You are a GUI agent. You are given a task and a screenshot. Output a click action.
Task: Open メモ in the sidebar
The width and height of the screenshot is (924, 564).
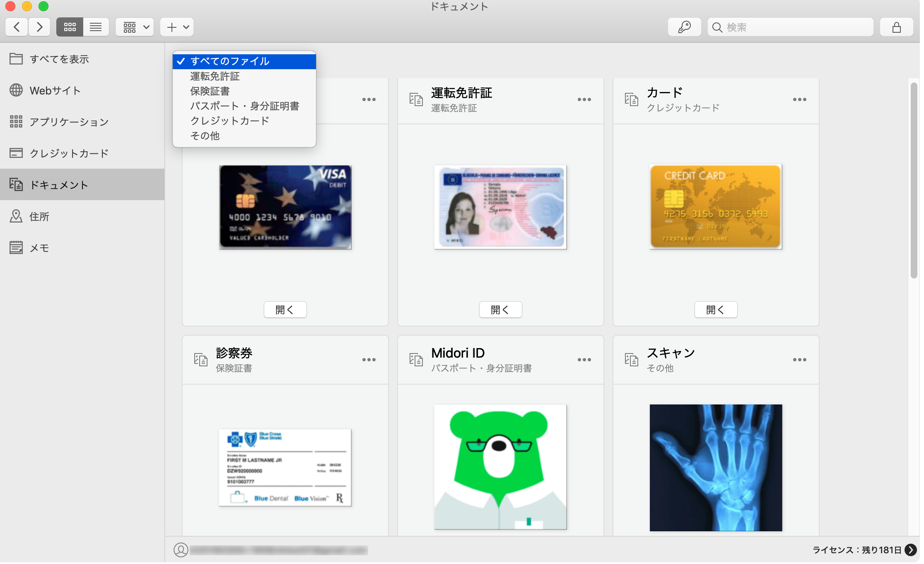pyautogui.click(x=82, y=248)
